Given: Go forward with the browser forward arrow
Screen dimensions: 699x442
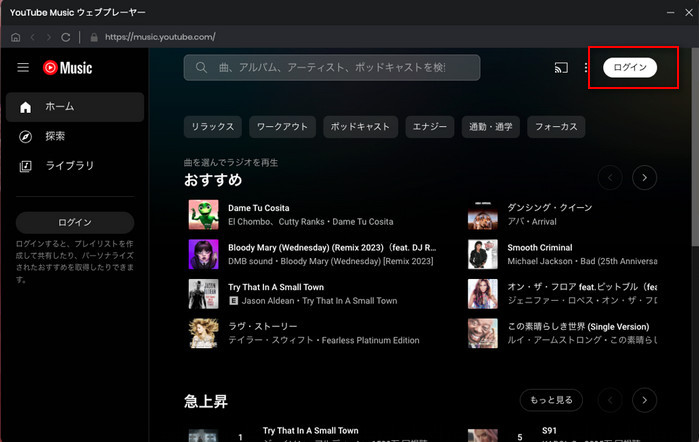Looking at the screenshot, I should [49, 37].
